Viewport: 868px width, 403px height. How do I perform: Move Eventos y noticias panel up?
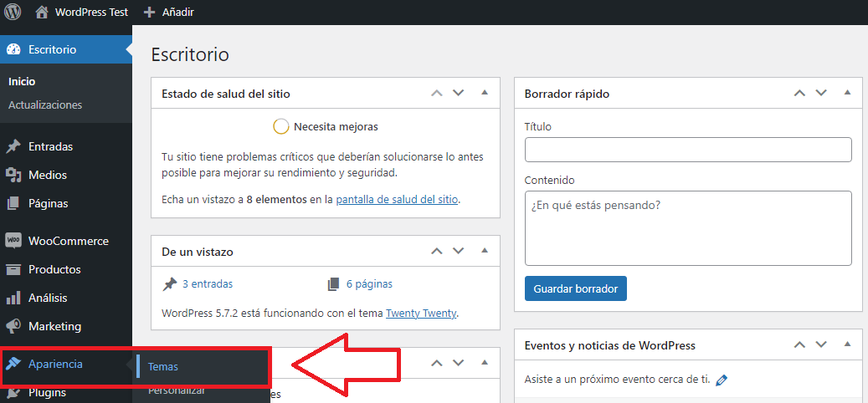tap(799, 345)
